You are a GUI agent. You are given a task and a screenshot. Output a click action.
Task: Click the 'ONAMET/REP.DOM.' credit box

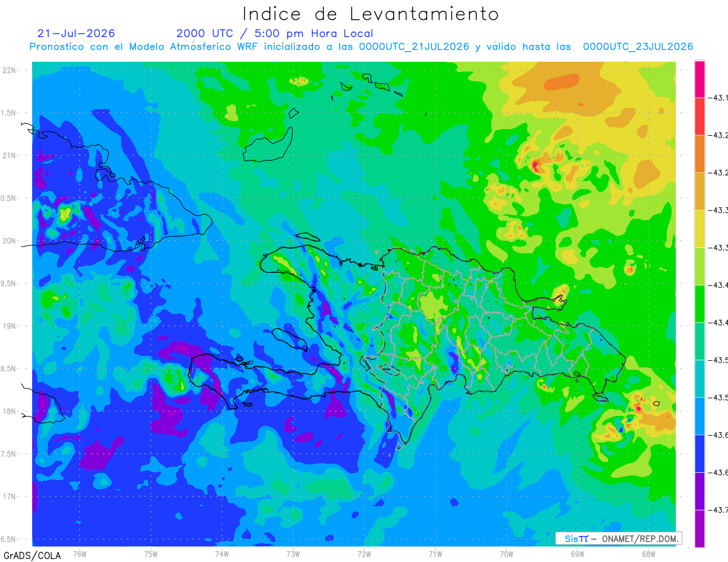pyautogui.click(x=618, y=538)
